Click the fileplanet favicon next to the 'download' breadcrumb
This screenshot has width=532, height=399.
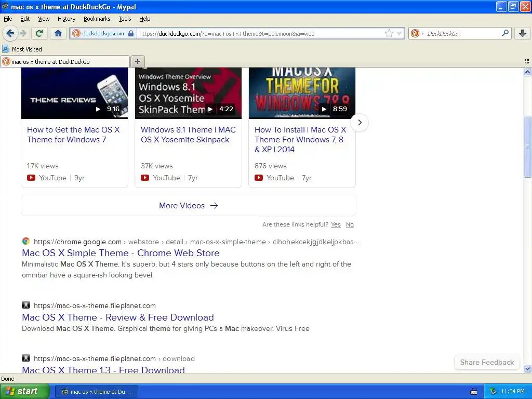(26, 358)
